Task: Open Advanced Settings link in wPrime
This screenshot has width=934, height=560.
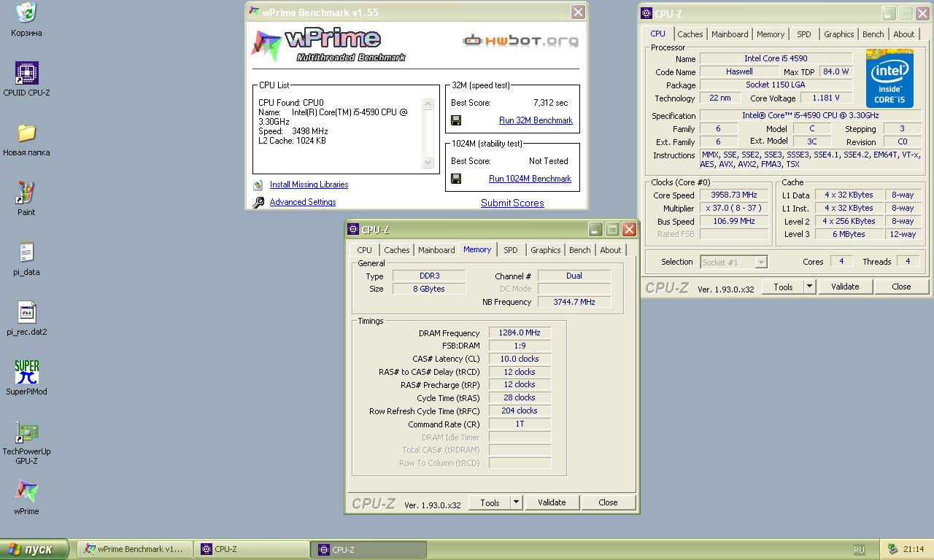Action: [303, 203]
